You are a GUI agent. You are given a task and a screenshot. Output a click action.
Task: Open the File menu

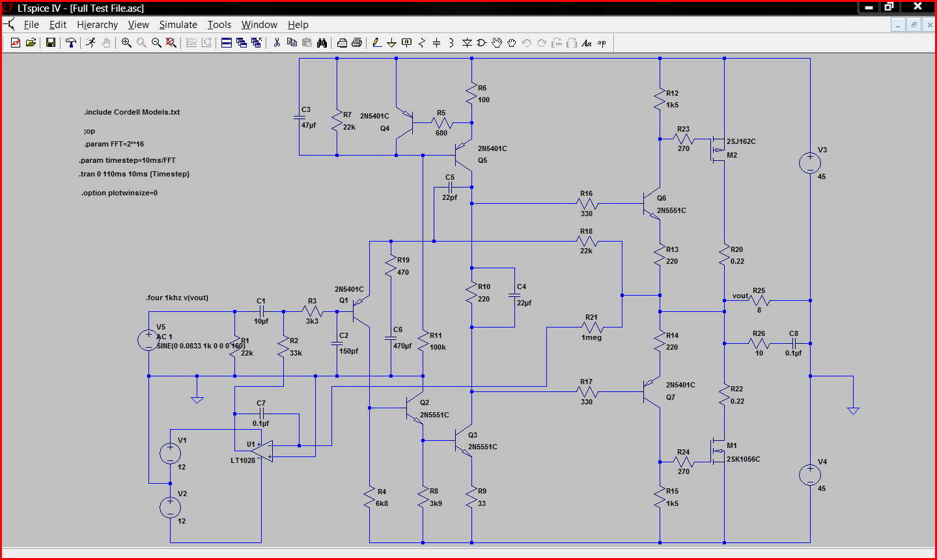pyautogui.click(x=31, y=25)
